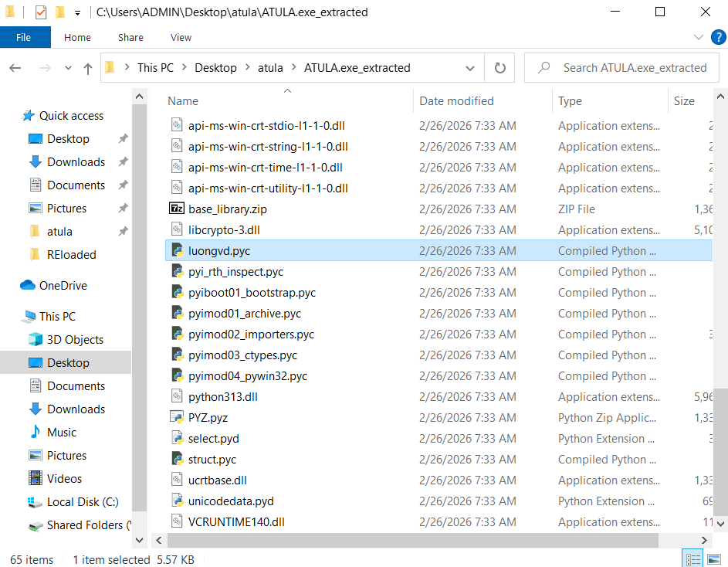Unpin Desktop from Quick access pin icon
728x567 pixels.
point(123,139)
